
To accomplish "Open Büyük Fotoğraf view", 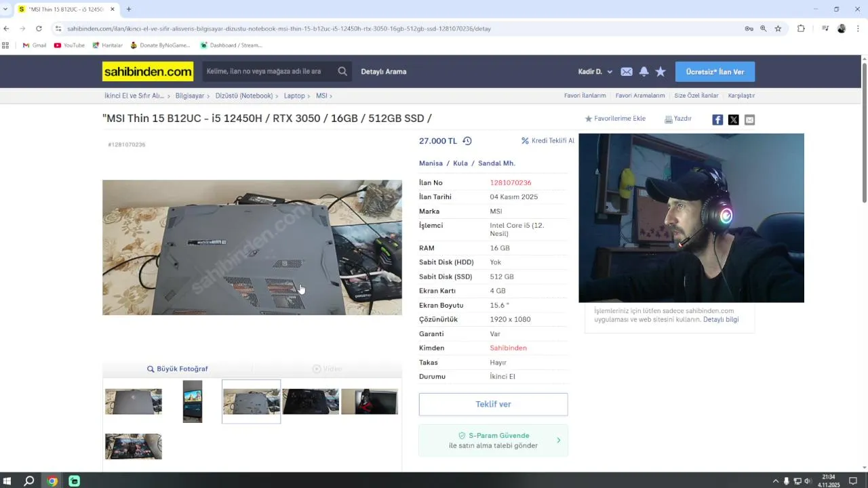I will click(178, 369).
